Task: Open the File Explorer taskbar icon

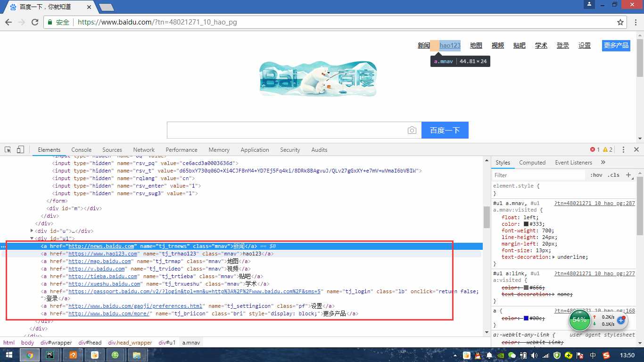Action: [x=136, y=355]
